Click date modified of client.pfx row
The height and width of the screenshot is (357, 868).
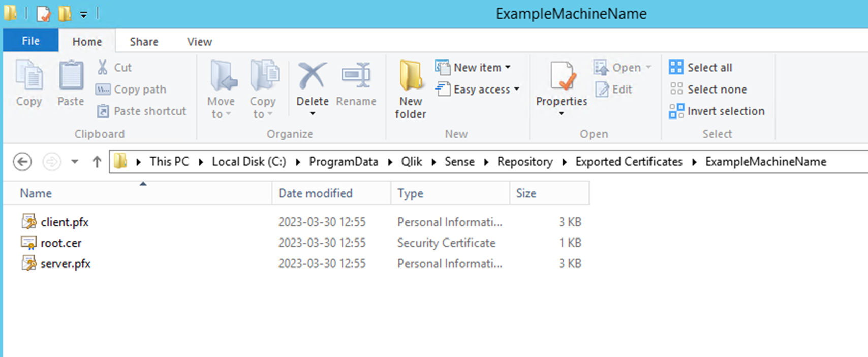pyautogui.click(x=322, y=222)
